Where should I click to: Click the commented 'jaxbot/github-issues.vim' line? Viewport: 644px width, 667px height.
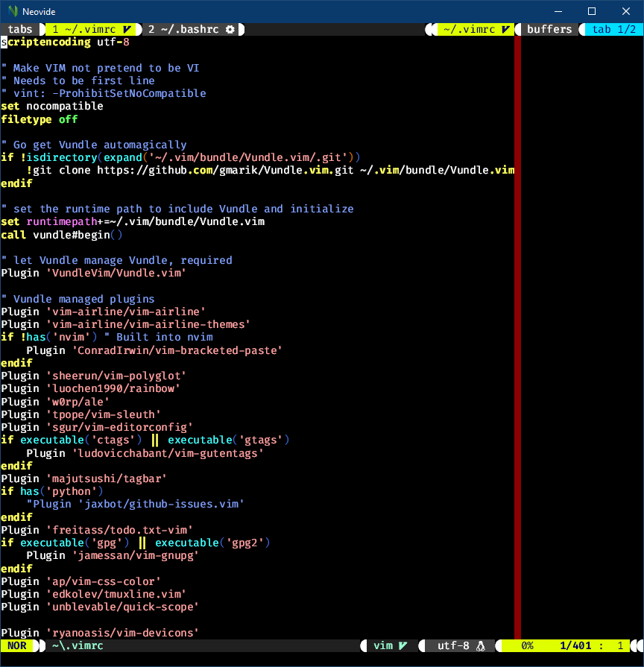135,505
